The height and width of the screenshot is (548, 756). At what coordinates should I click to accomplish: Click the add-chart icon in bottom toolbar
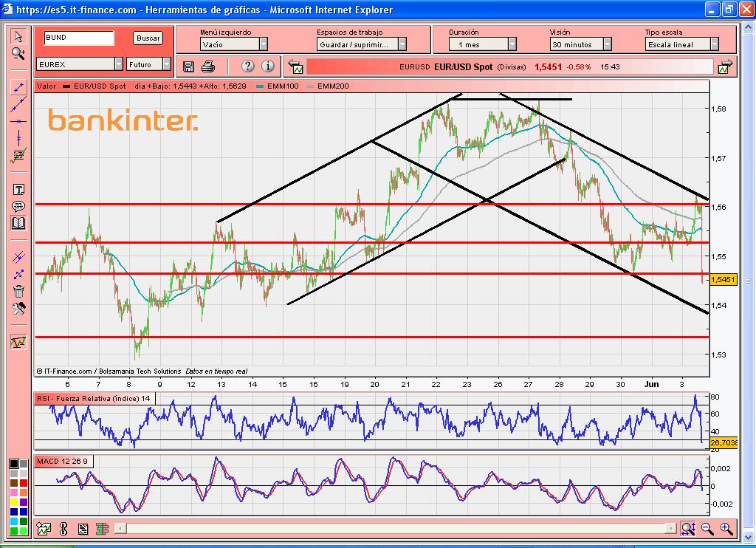click(x=44, y=530)
